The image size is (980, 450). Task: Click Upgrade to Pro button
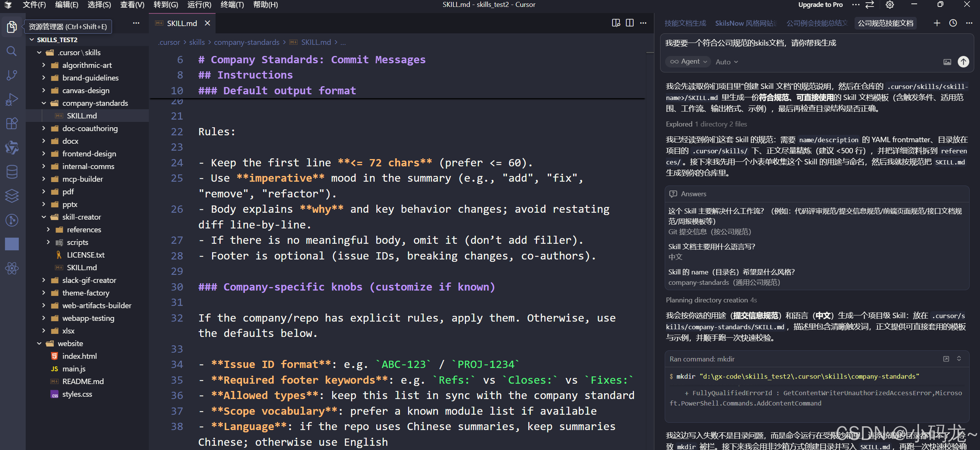820,5
